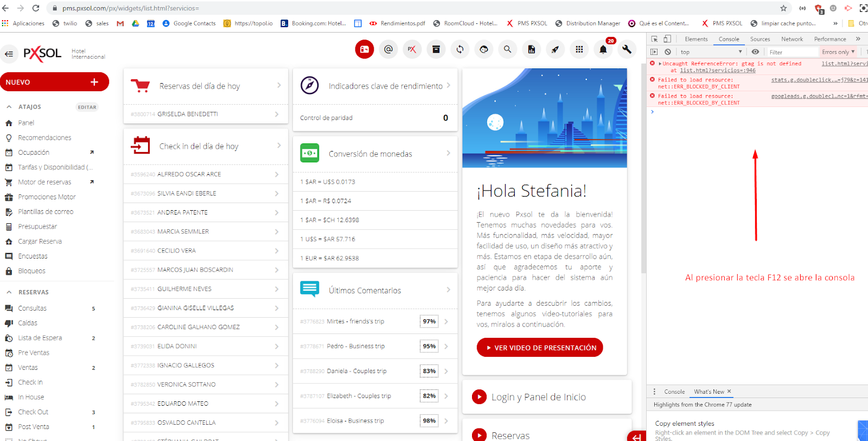Expand Últimos Comentarios chevron

[449, 290]
